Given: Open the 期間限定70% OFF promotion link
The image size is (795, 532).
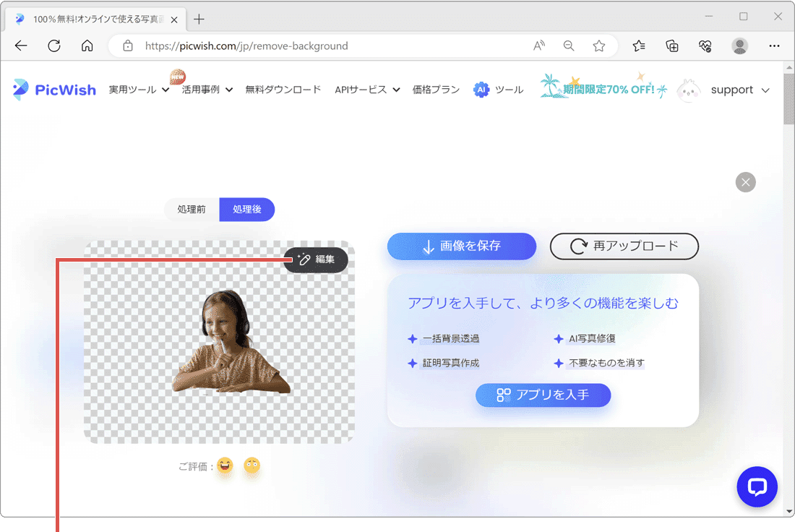Looking at the screenshot, I should coord(611,88).
